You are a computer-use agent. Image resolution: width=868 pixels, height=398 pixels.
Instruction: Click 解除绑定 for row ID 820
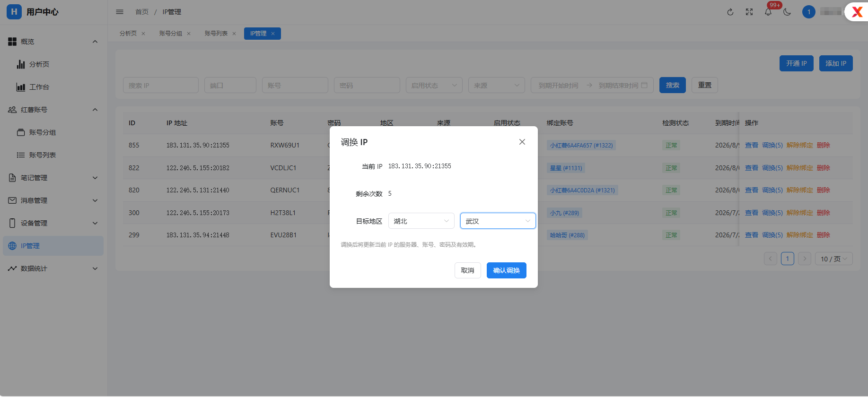(x=800, y=190)
